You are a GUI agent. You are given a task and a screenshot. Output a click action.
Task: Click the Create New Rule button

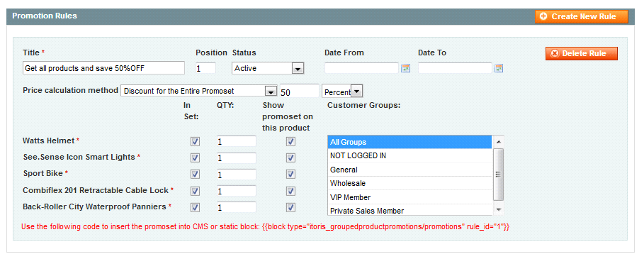click(582, 17)
